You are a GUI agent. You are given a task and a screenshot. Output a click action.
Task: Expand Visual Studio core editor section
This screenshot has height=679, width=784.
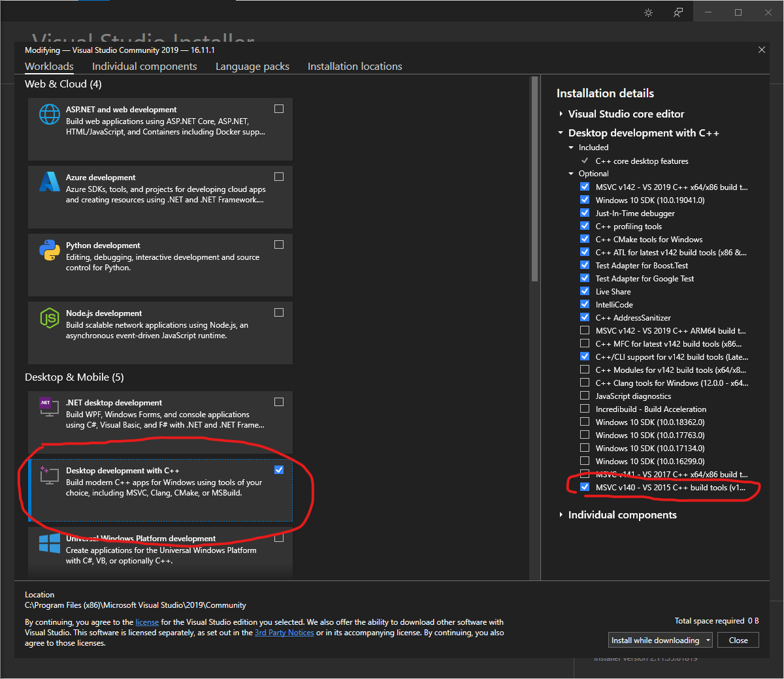(x=561, y=114)
